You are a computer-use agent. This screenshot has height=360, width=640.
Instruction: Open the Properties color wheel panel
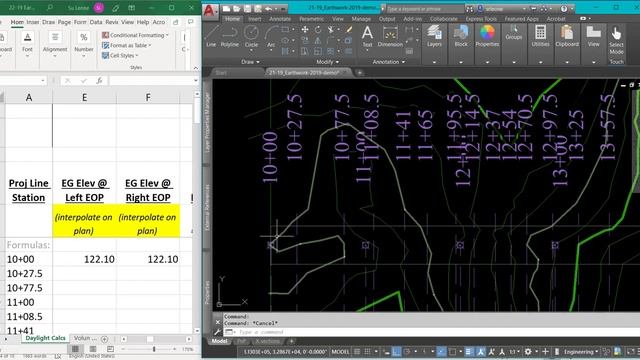(487, 36)
